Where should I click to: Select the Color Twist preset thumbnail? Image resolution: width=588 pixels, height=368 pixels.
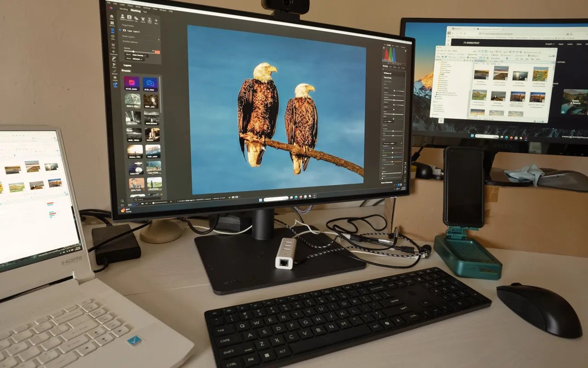click(x=137, y=185)
